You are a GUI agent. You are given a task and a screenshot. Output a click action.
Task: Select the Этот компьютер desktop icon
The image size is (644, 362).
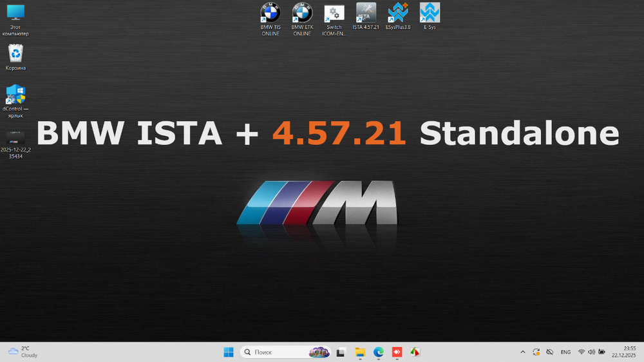[15, 14]
